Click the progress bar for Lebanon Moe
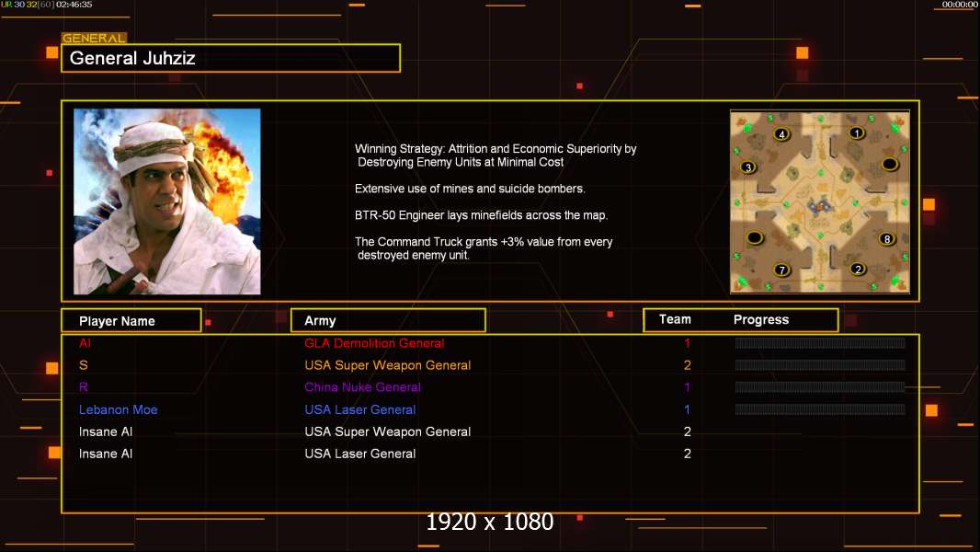Screen dimensions: 980x552 pos(820,409)
